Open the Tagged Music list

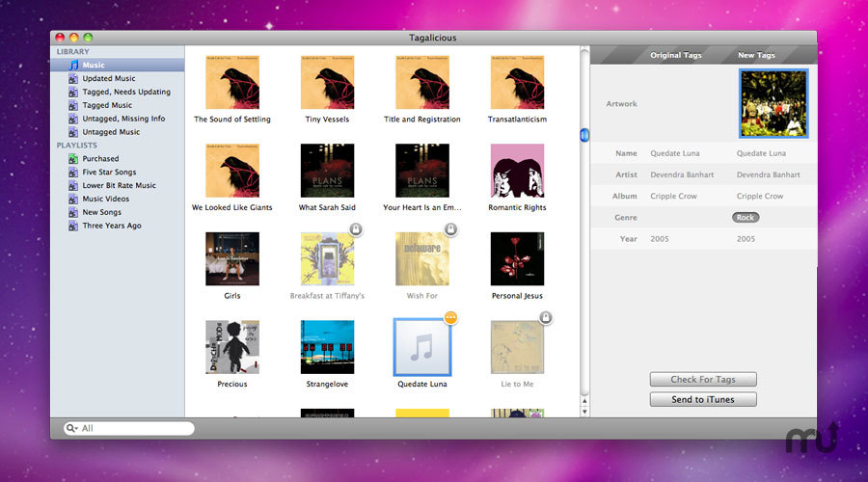pyautogui.click(x=107, y=105)
